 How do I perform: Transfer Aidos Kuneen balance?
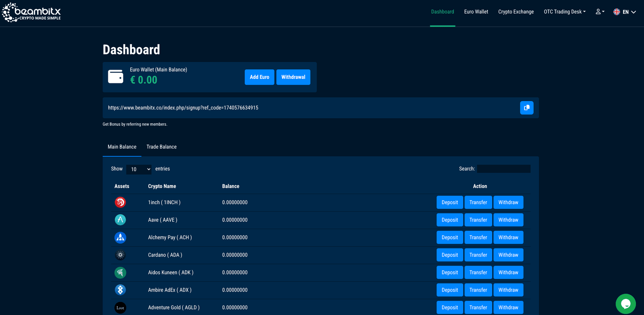tap(478, 272)
